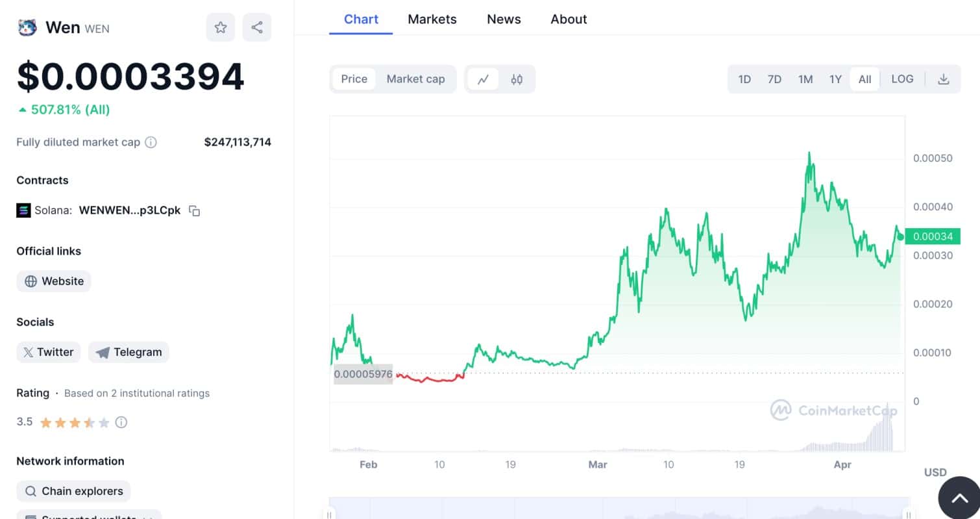The image size is (980, 519).
Task: Switch to candlestick chart icon
Action: coord(517,79)
